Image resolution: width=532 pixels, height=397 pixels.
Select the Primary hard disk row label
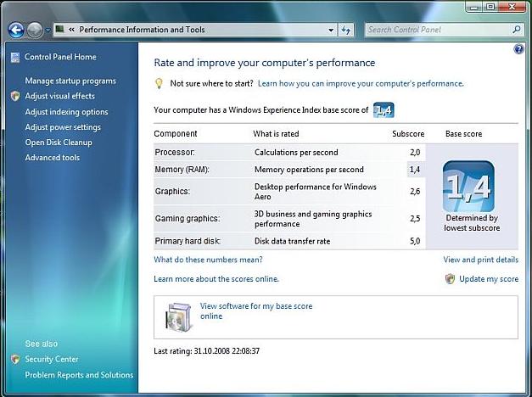(188, 241)
